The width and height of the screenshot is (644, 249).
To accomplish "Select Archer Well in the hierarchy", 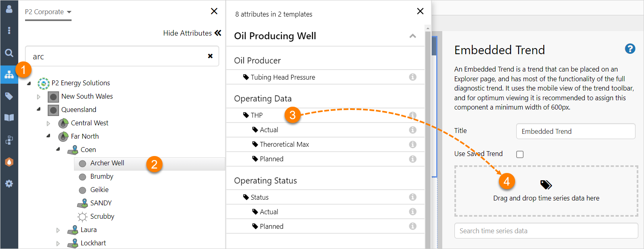I will 107,163.
